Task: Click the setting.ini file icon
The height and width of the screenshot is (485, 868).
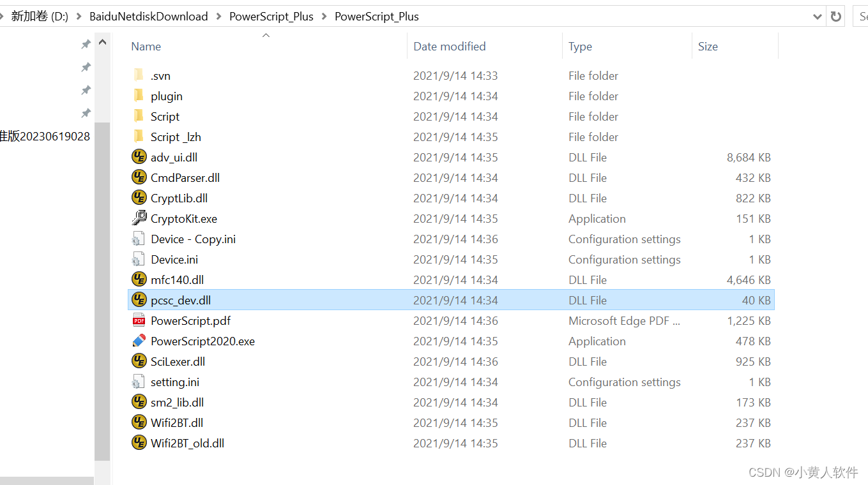Action: (139, 382)
